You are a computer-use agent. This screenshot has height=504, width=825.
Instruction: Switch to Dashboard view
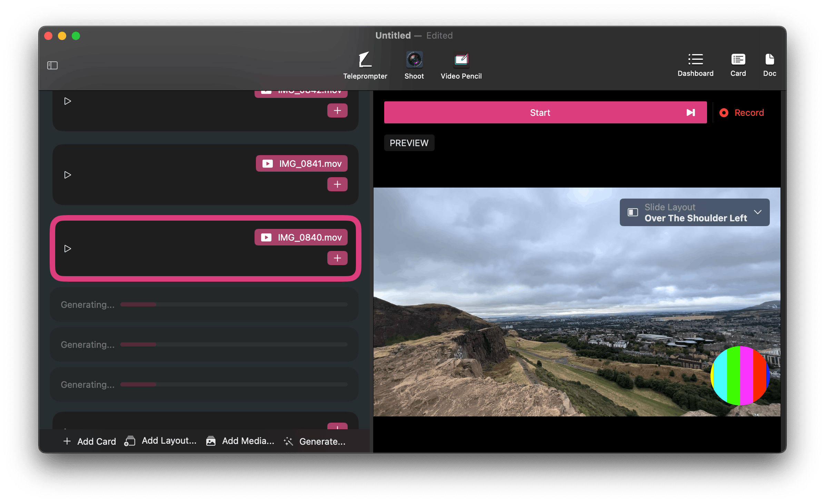[695, 65]
